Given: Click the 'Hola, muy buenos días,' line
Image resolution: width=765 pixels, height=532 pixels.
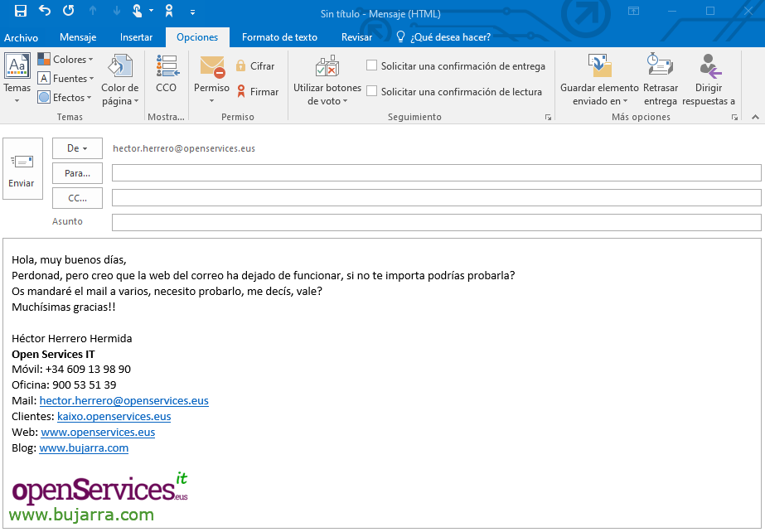Looking at the screenshot, I should (x=69, y=260).
